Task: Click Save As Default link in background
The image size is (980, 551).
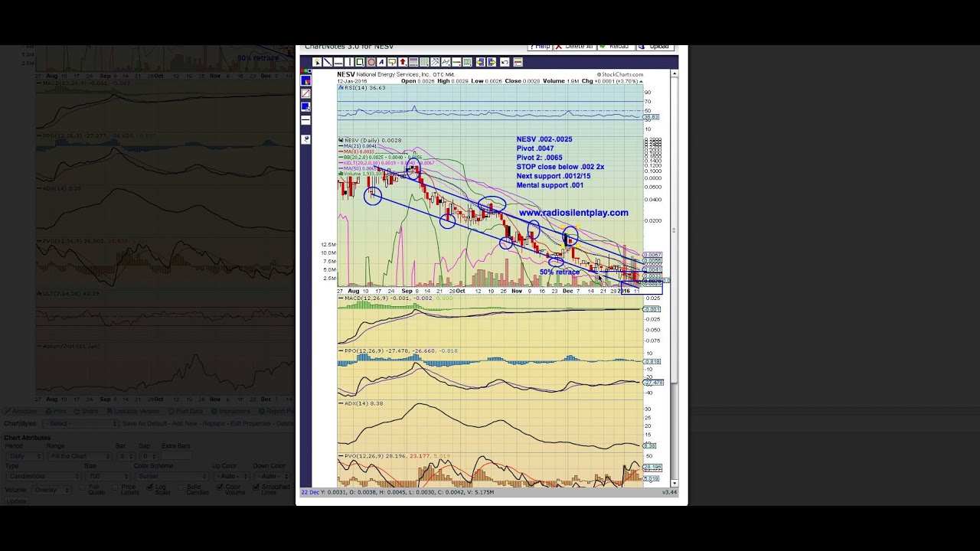Action: click(x=145, y=424)
